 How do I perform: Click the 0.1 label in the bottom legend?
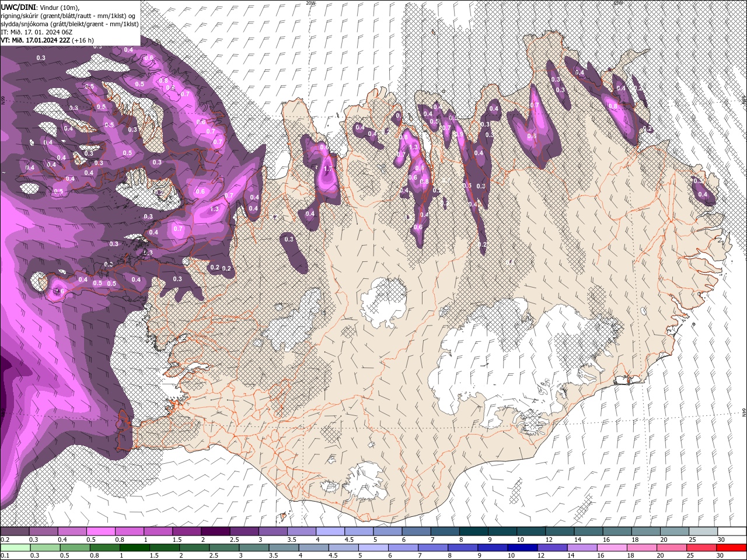4,555
